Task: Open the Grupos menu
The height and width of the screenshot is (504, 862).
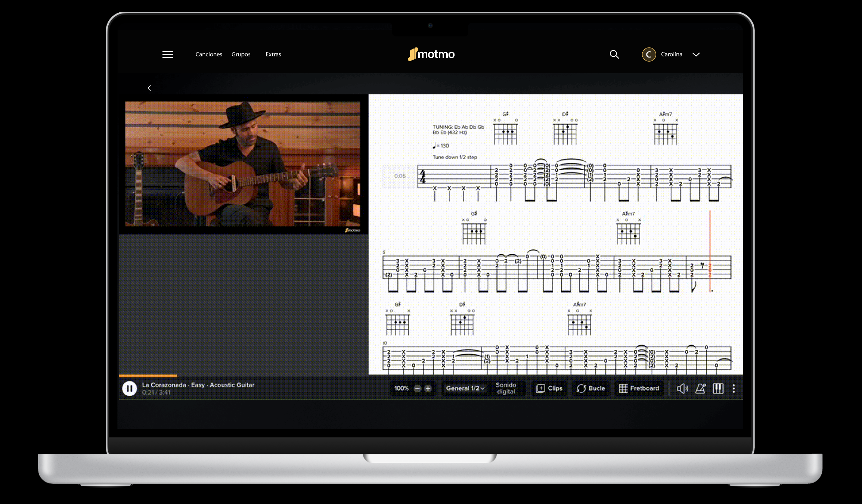Action: click(241, 55)
